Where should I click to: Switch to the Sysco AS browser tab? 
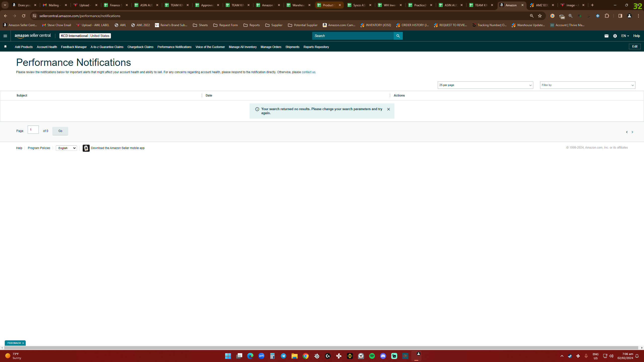coord(359,5)
